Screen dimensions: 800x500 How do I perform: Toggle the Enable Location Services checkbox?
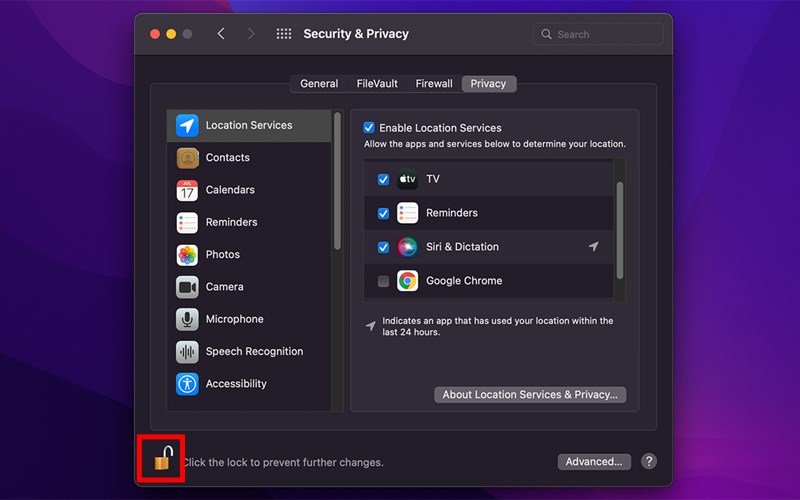[x=368, y=128]
